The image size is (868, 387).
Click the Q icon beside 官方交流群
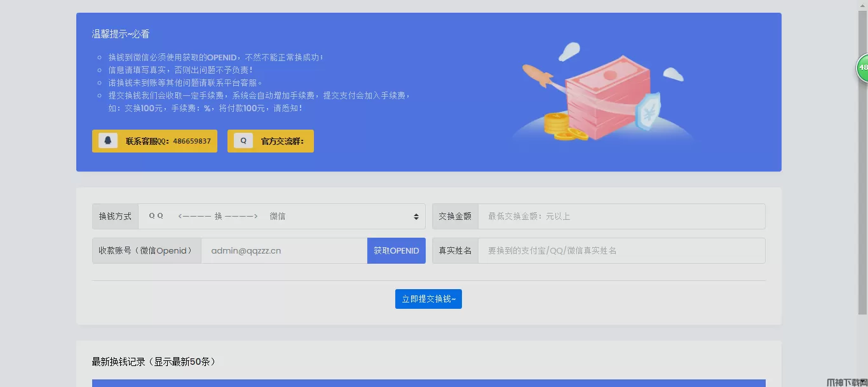[243, 141]
